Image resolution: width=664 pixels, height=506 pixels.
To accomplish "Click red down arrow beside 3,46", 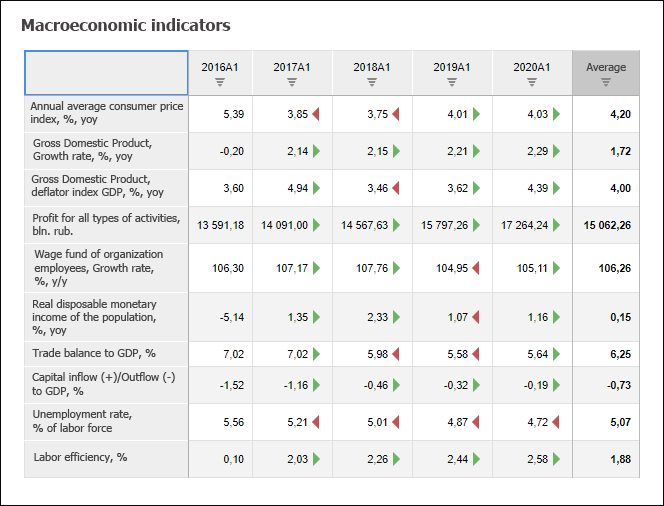I will point(396,188).
